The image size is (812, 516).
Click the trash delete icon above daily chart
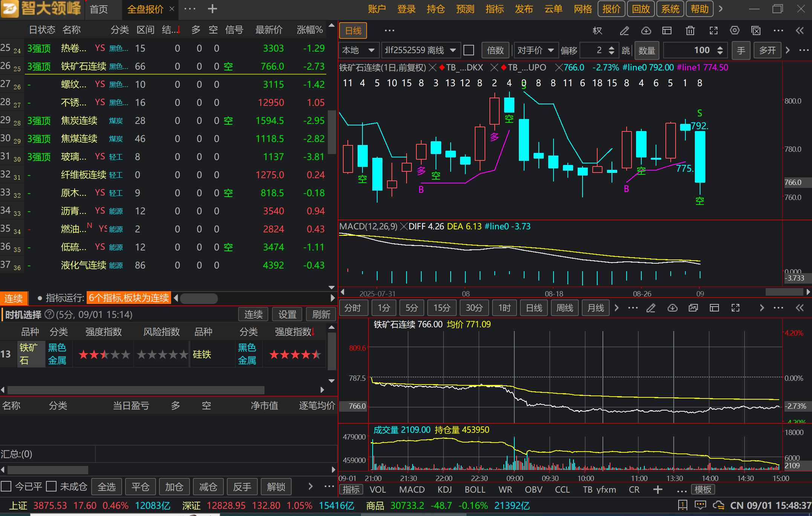pos(690,31)
